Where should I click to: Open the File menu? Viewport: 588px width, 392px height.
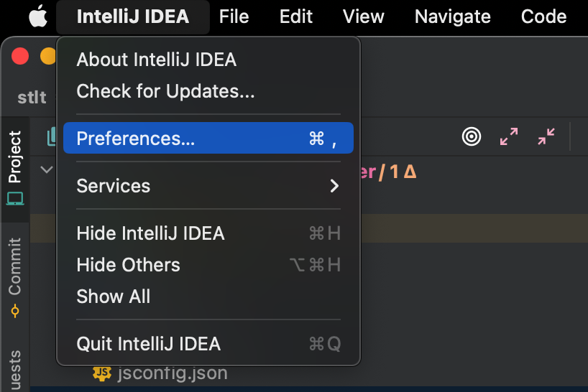point(234,17)
